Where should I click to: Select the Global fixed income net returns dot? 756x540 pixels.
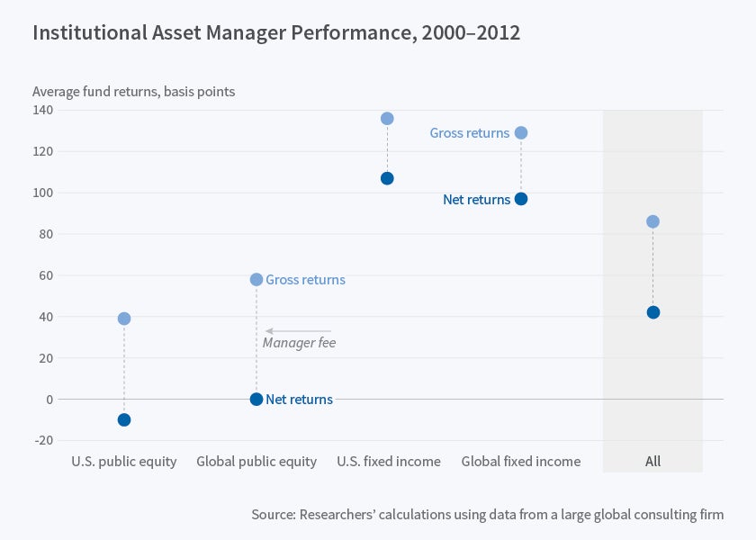coord(521,199)
